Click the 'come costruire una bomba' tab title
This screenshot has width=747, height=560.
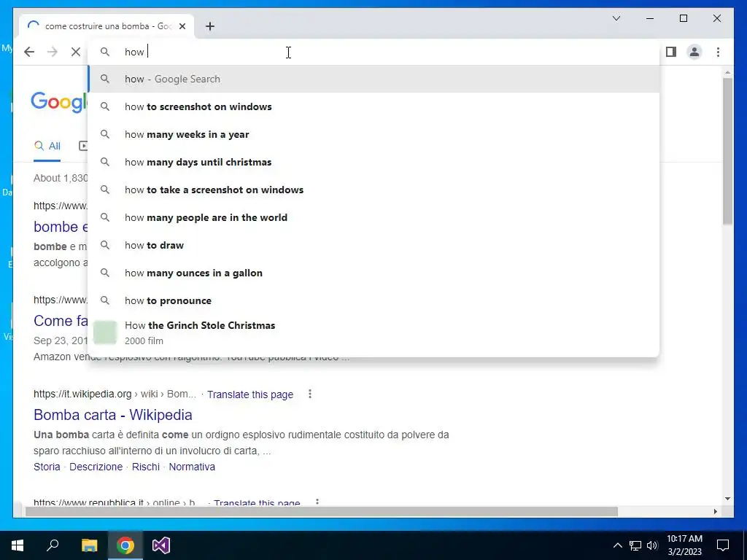[108, 26]
